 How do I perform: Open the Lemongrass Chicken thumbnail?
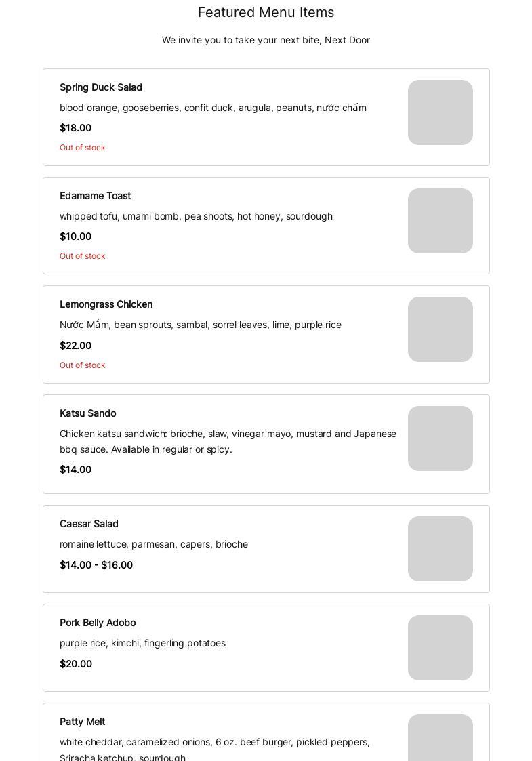click(x=440, y=329)
